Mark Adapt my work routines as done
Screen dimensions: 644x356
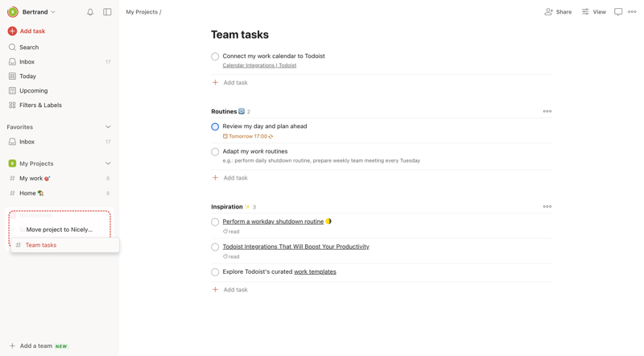click(215, 152)
